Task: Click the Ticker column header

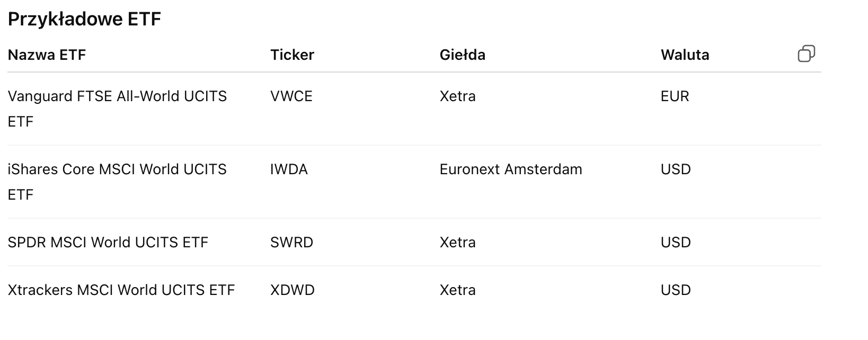Action: pyautogui.click(x=292, y=55)
